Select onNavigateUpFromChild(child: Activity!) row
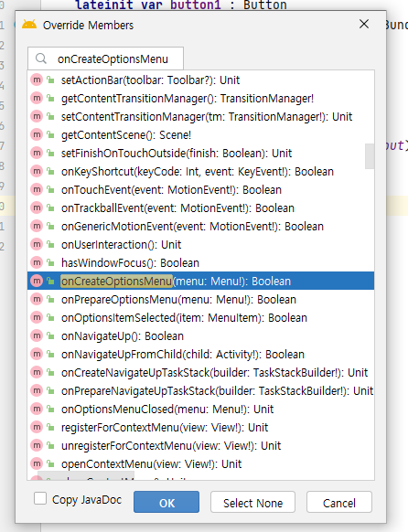The width and height of the screenshot is (408, 532). pyautogui.click(x=200, y=355)
